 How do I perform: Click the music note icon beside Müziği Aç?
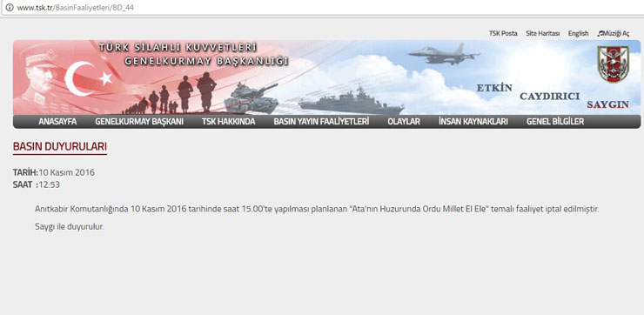600,33
